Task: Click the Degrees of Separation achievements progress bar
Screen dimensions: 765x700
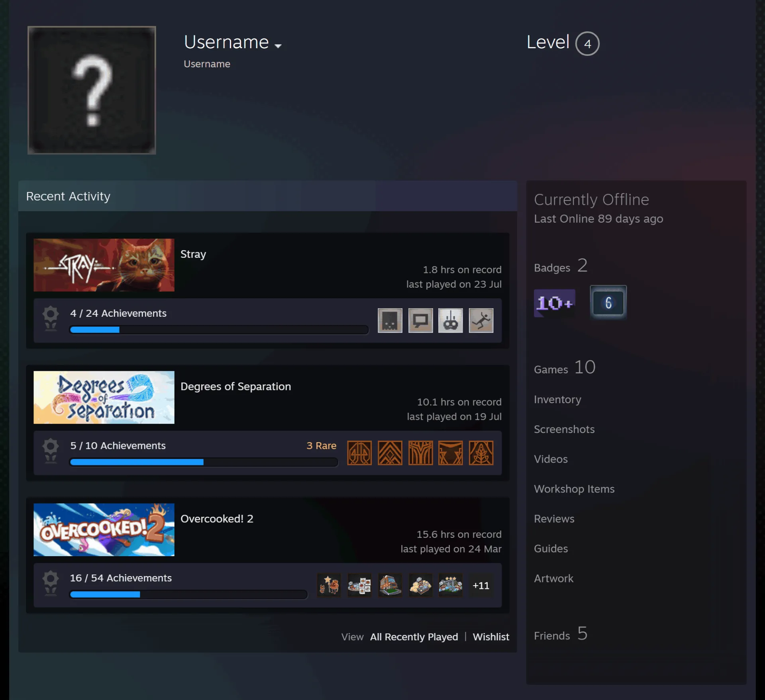Action: click(204, 462)
